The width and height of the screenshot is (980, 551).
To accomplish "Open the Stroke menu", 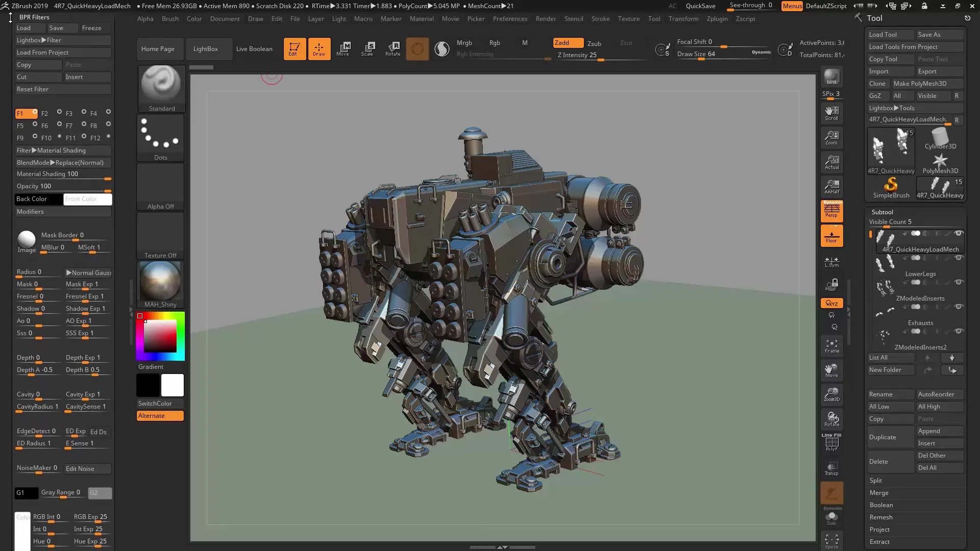I will pos(600,19).
